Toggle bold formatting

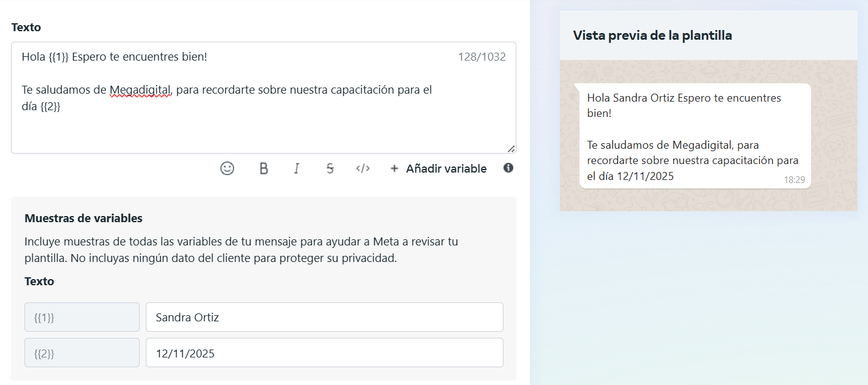263,168
